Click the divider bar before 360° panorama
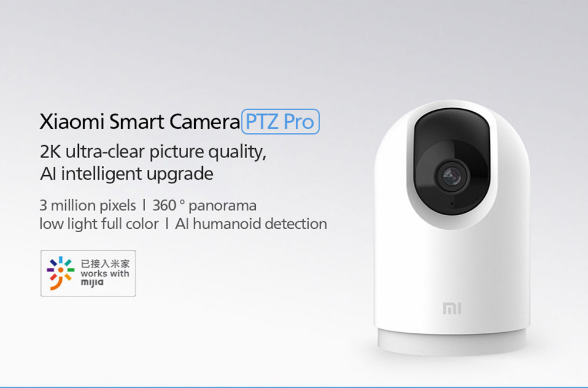 [144, 205]
